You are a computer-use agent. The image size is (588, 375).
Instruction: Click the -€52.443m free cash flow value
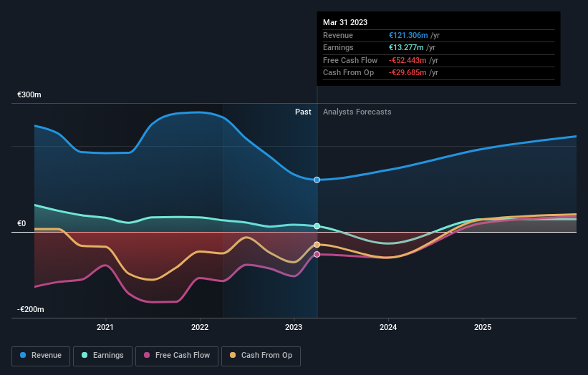pyautogui.click(x=408, y=60)
